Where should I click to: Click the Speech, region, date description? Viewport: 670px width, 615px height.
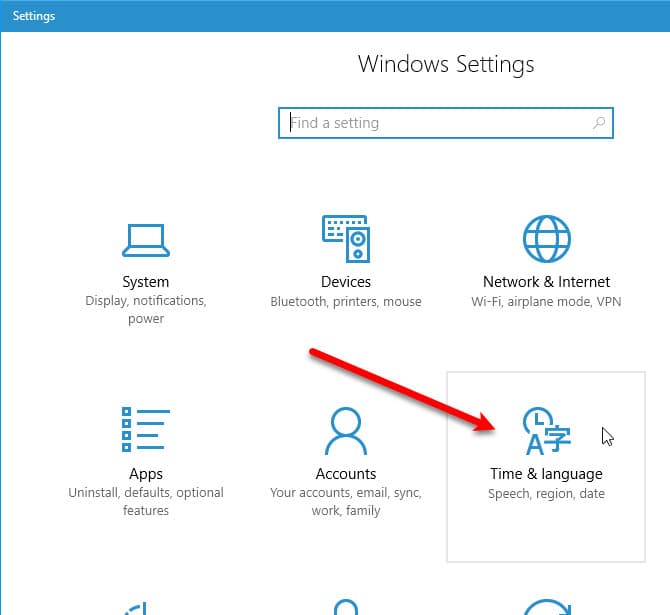point(546,493)
